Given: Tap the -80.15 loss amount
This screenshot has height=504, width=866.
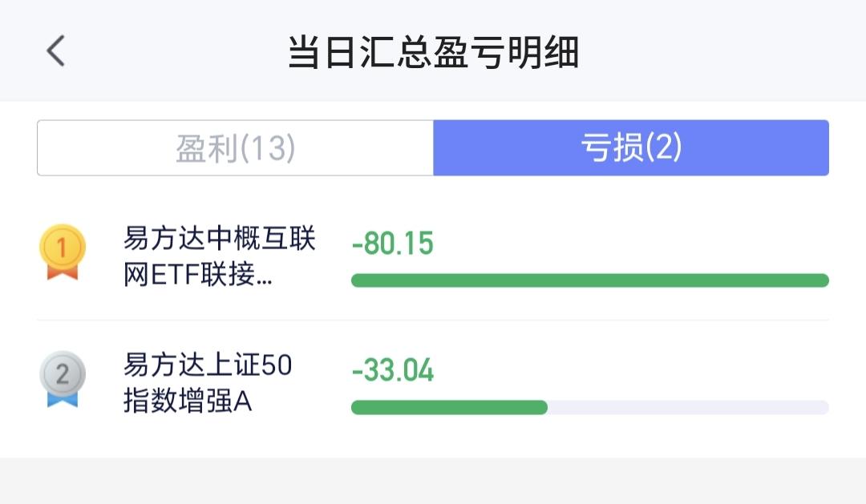Looking at the screenshot, I should pos(392,244).
